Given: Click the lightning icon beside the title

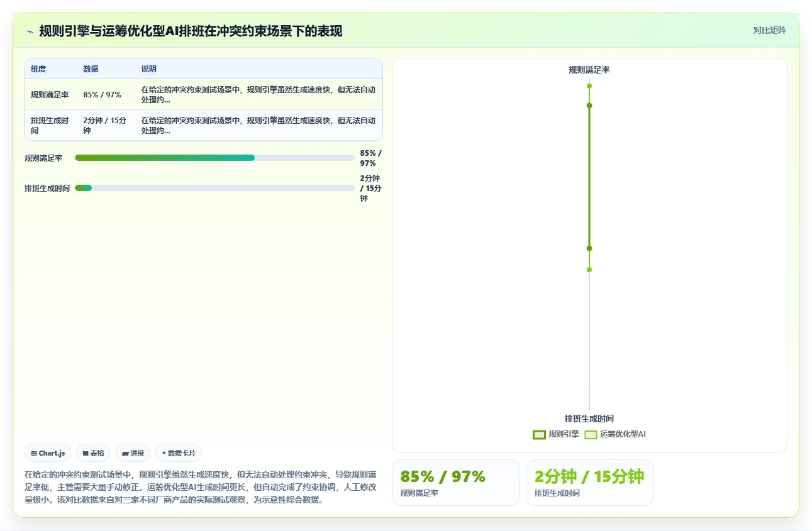Looking at the screenshot, I should click(30, 31).
